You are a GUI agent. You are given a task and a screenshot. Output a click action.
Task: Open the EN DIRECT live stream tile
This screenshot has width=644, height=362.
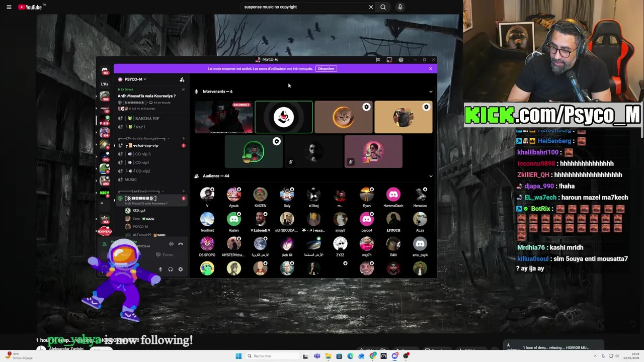tap(223, 117)
